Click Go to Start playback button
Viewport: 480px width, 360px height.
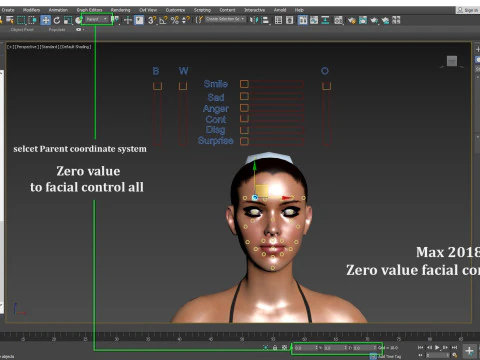pos(420,347)
